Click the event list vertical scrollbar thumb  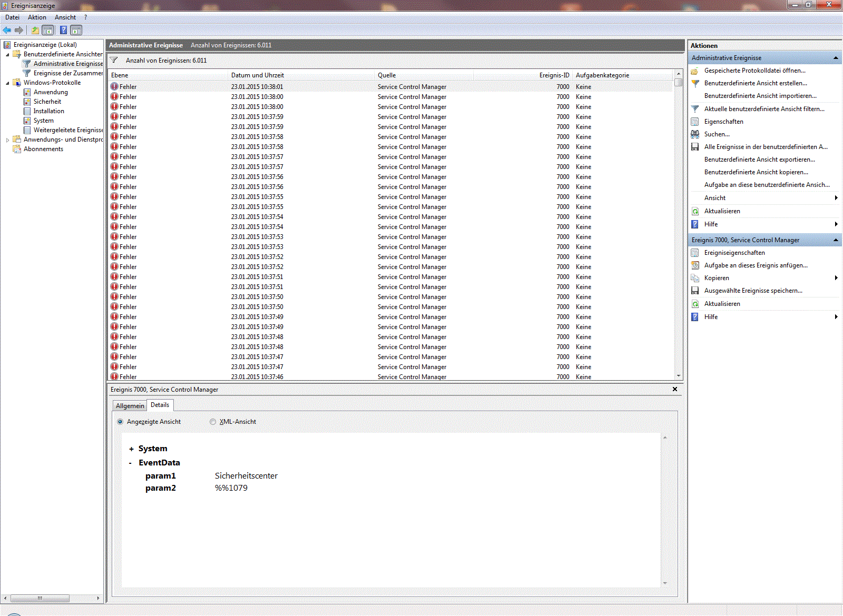click(x=679, y=82)
